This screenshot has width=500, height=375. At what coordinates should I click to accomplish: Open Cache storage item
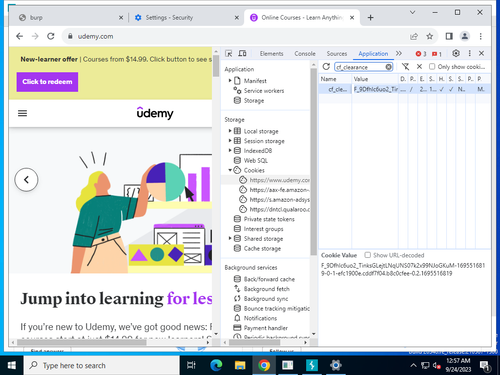262,248
